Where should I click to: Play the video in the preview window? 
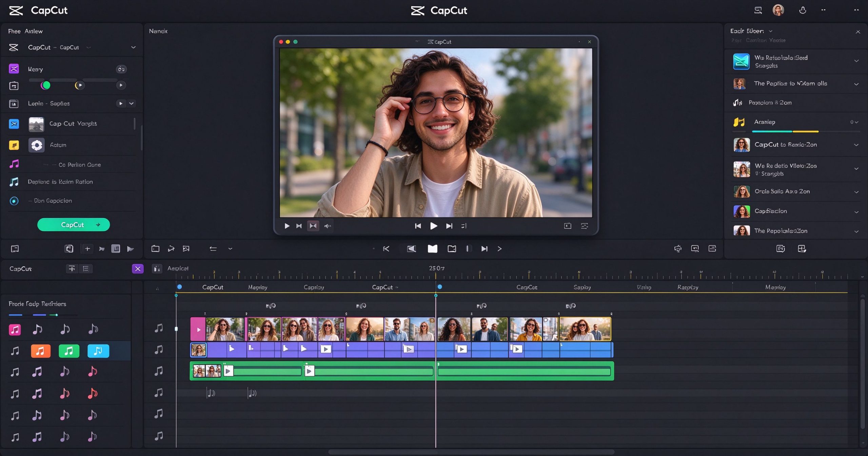(x=433, y=226)
